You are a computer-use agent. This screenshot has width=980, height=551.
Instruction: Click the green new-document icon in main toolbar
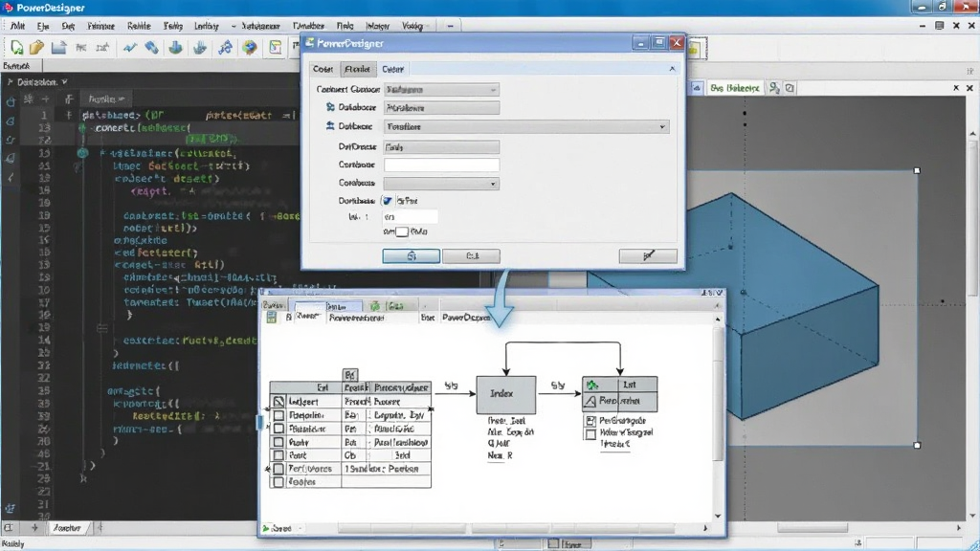tap(17, 48)
